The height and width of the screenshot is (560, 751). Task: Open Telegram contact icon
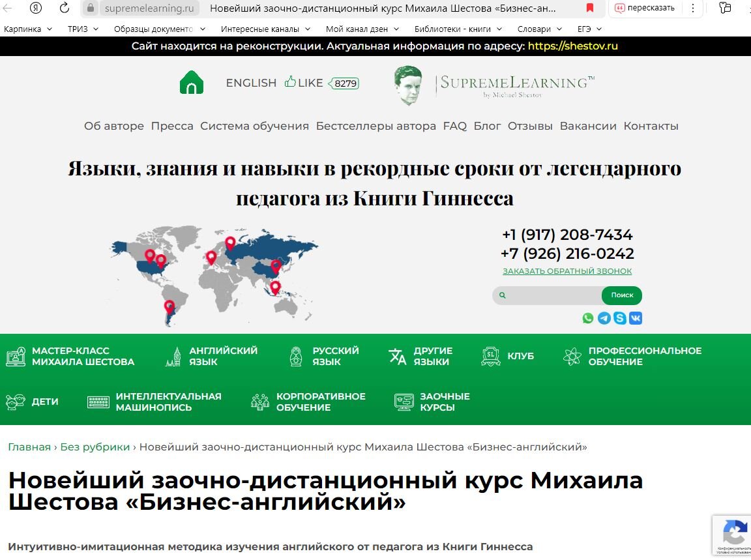[x=604, y=318]
